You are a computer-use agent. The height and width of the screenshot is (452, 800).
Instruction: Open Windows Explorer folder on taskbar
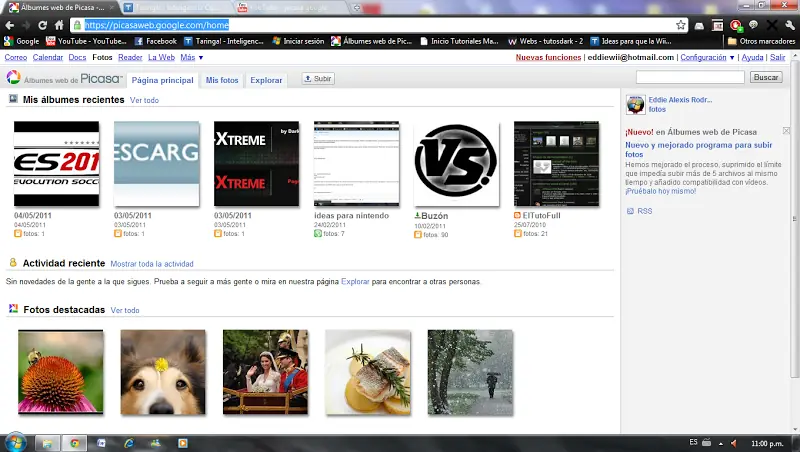47,443
